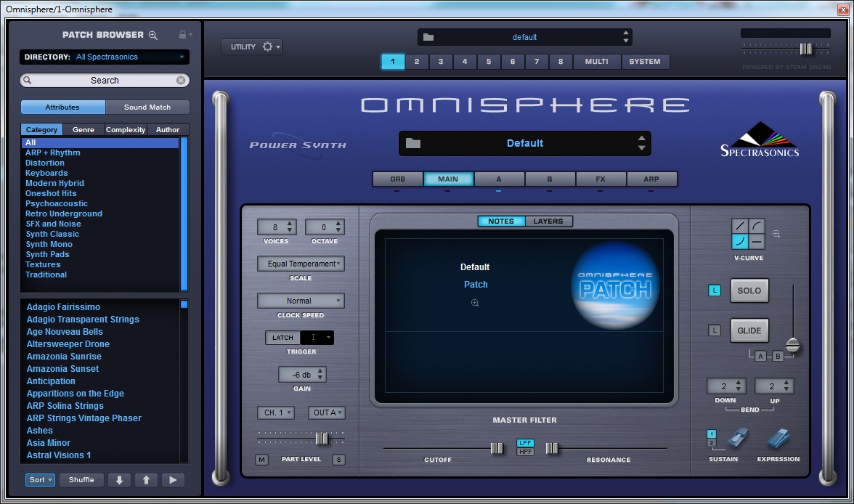This screenshot has width=854, height=504.
Task: Click the folder icon beside default multi
Action: pyautogui.click(x=428, y=37)
